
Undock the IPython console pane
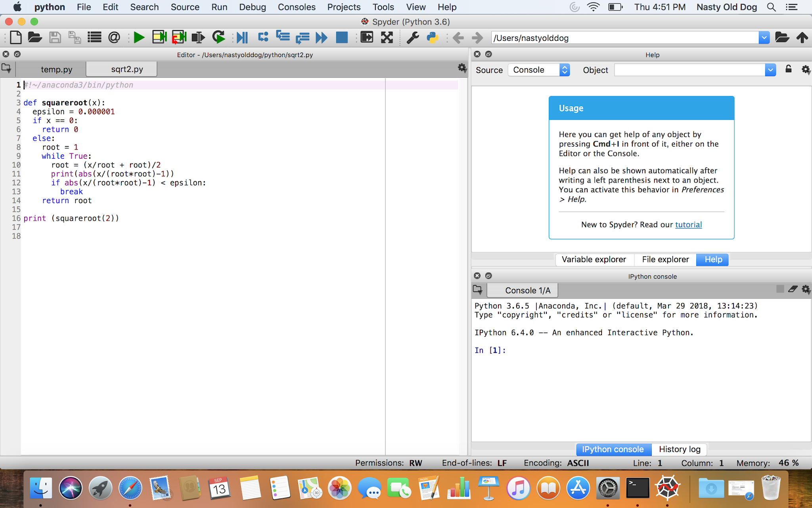coord(488,276)
